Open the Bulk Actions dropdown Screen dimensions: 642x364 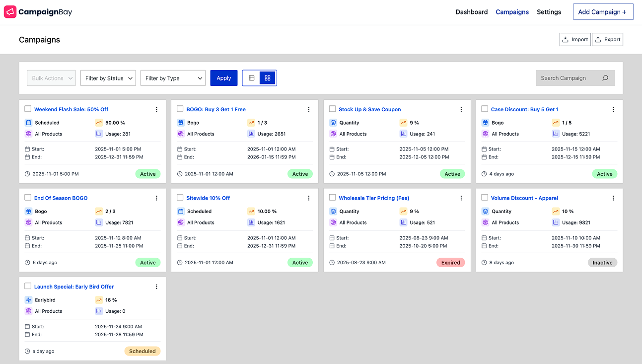tap(51, 78)
